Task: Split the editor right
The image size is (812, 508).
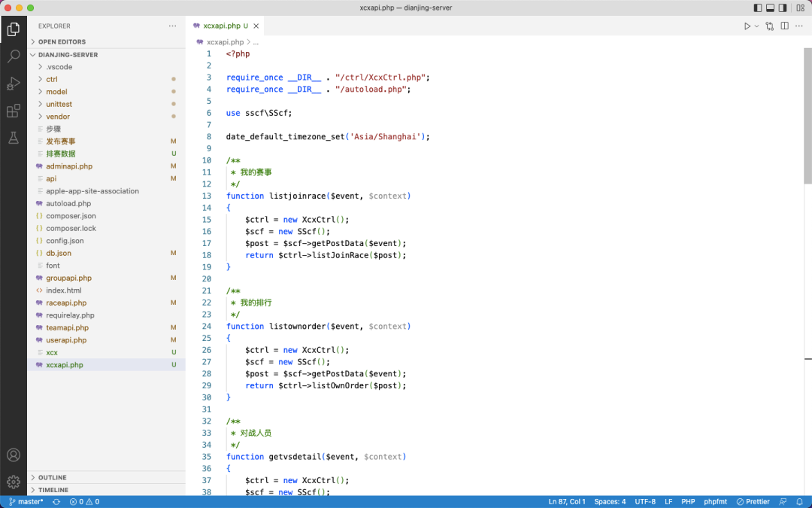Action: pyautogui.click(x=784, y=26)
